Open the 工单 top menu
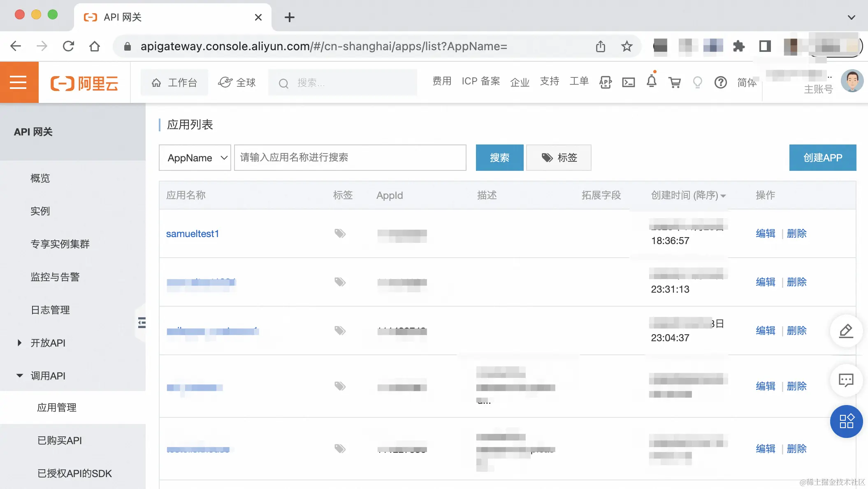 [579, 81]
